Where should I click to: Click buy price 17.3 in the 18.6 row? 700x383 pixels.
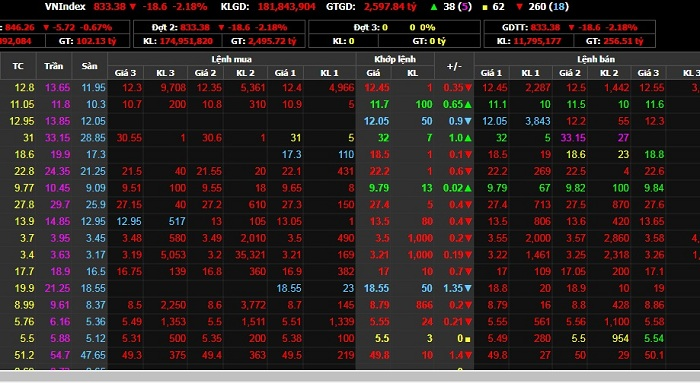point(292,154)
